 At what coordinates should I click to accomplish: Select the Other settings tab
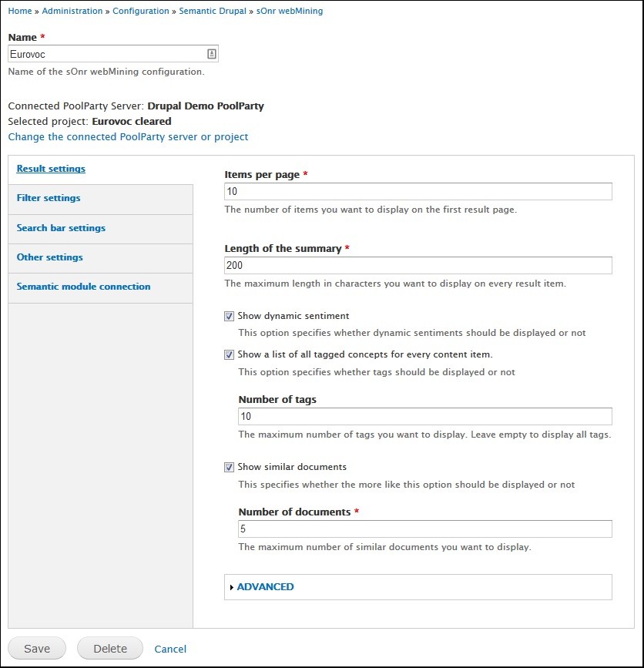(49, 257)
